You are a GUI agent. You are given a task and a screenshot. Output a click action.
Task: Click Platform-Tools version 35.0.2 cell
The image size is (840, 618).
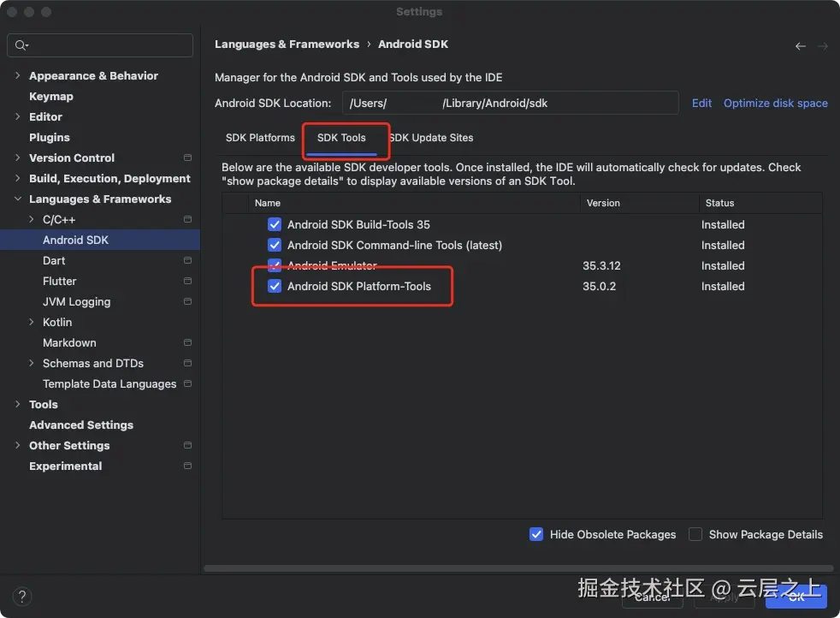tap(599, 286)
